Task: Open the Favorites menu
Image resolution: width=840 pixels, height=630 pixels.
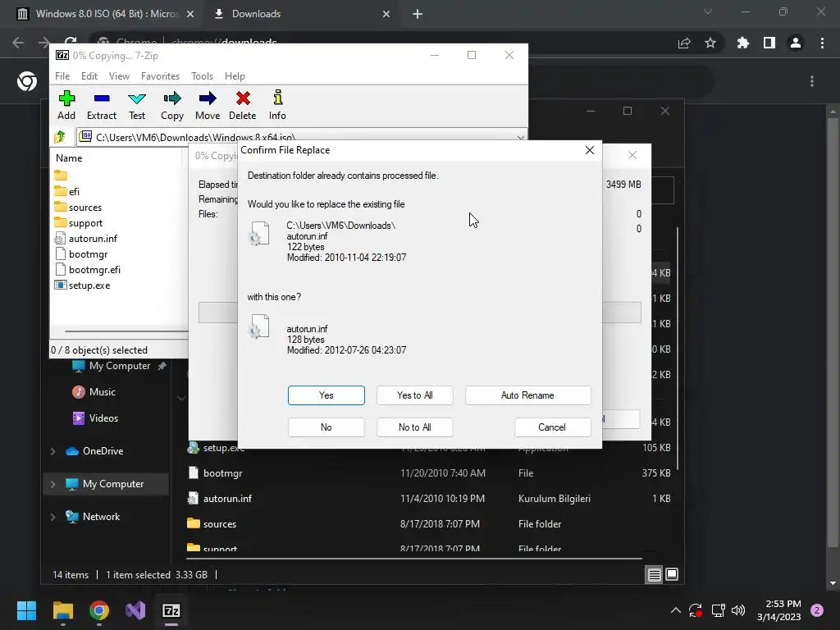Action: pos(160,76)
